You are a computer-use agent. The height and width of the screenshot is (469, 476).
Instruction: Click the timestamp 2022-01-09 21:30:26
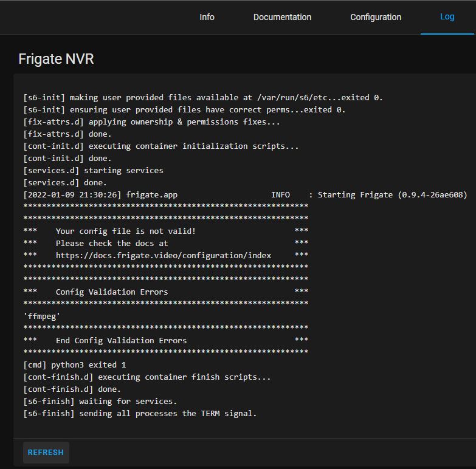click(x=72, y=195)
